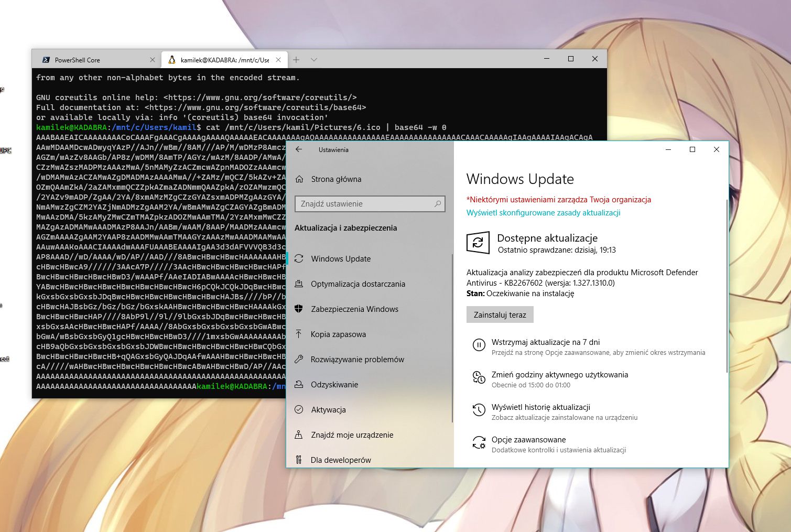
Task: Click the Odzyskiwanie recovery icon
Action: coord(299,384)
